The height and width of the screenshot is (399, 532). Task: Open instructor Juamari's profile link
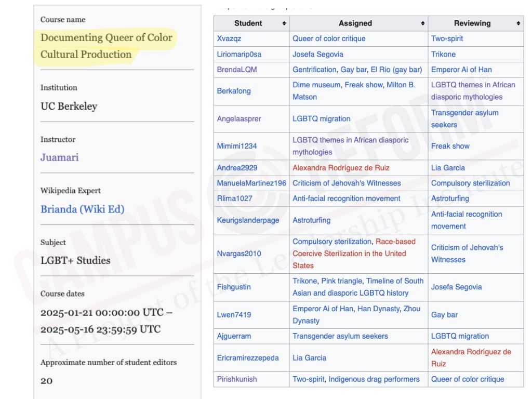pos(60,157)
